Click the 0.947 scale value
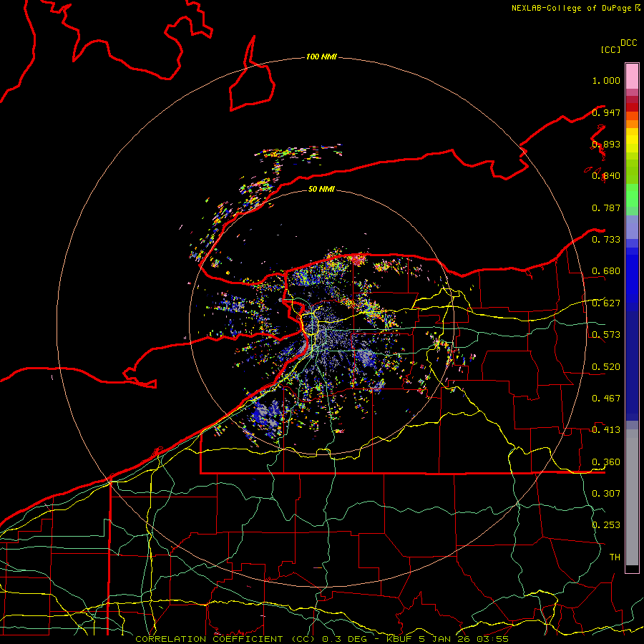 click(606, 112)
